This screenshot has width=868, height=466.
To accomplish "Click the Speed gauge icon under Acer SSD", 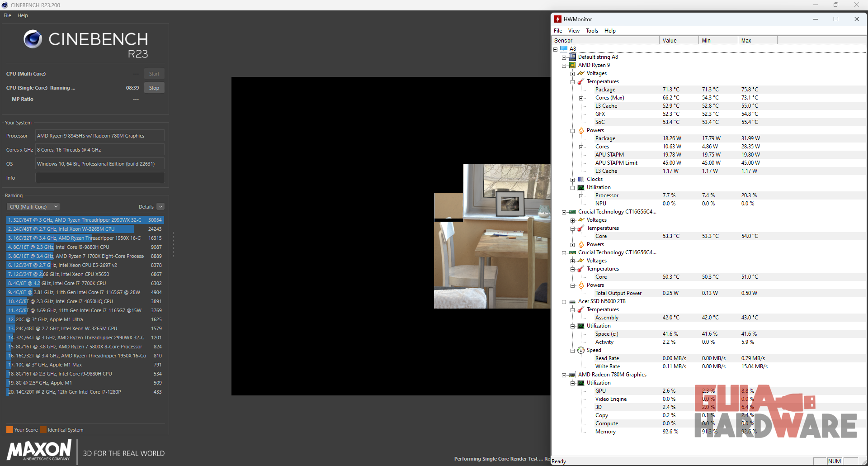I will [x=581, y=350].
